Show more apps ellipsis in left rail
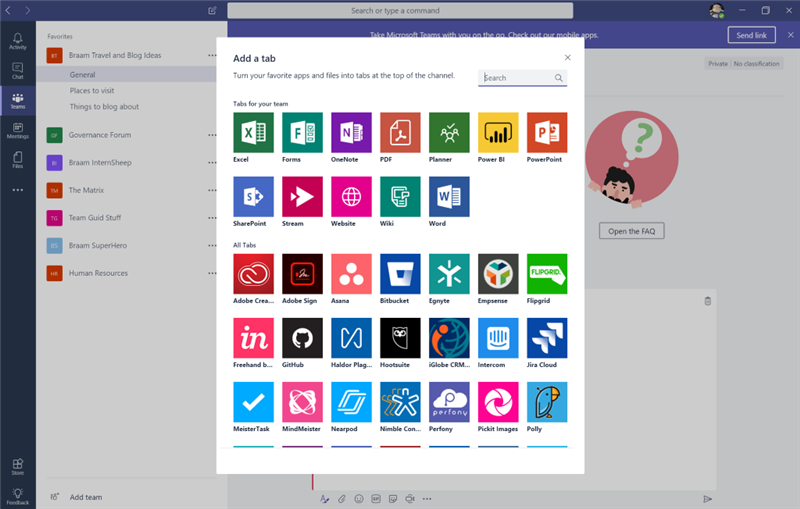The image size is (800, 509). [18, 190]
